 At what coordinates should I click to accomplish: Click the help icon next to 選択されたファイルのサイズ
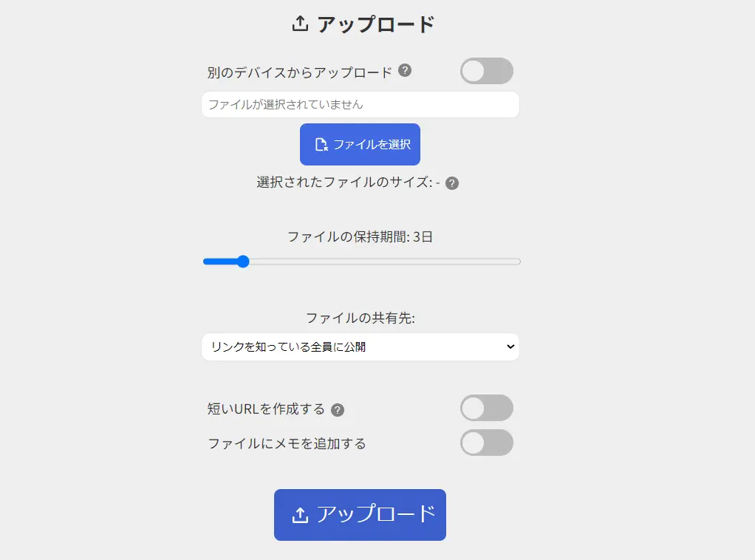click(x=452, y=182)
